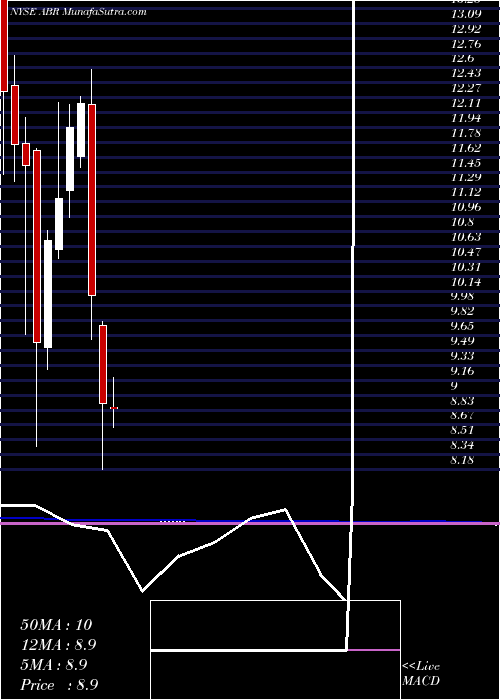Click the '12MA : 8.9' indicator text
This screenshot has width=500, height=700.
coord(58,645)
